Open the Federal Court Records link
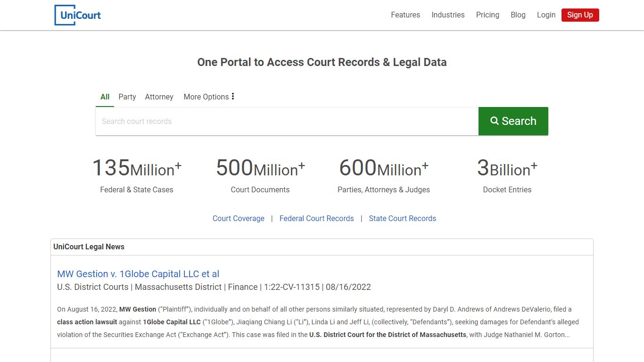This screenshot has width=644, height=362. (x=317, y=218)
